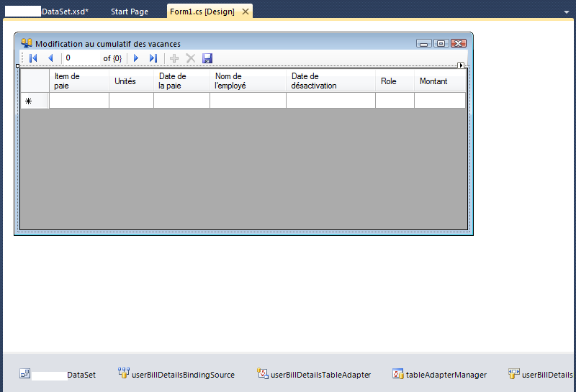Select the userBillDetailsBindingSource component

tap(176, 374)
